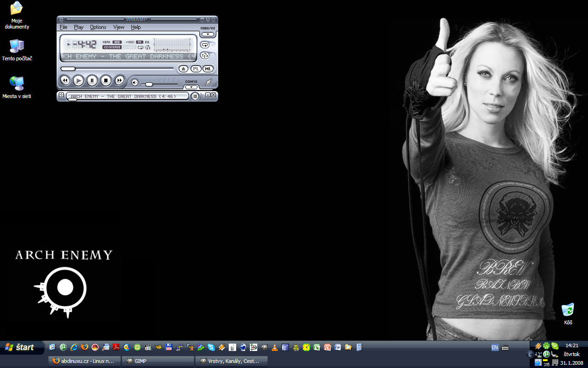This screenshot has width=588, height=368.
Task: Launch the calculator from quick launch
Action: (359, 347)
